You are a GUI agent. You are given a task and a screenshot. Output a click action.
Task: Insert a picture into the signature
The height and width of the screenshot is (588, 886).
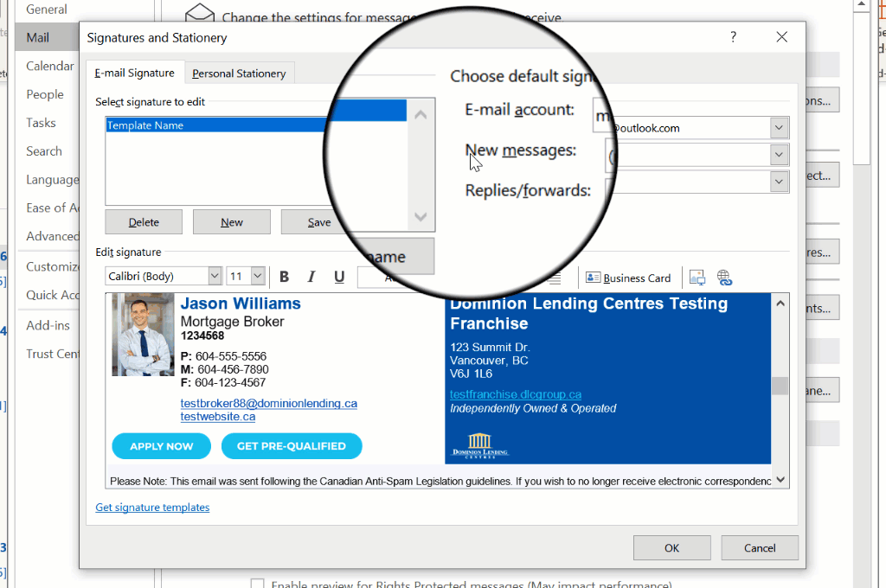(x=697, y=278)
